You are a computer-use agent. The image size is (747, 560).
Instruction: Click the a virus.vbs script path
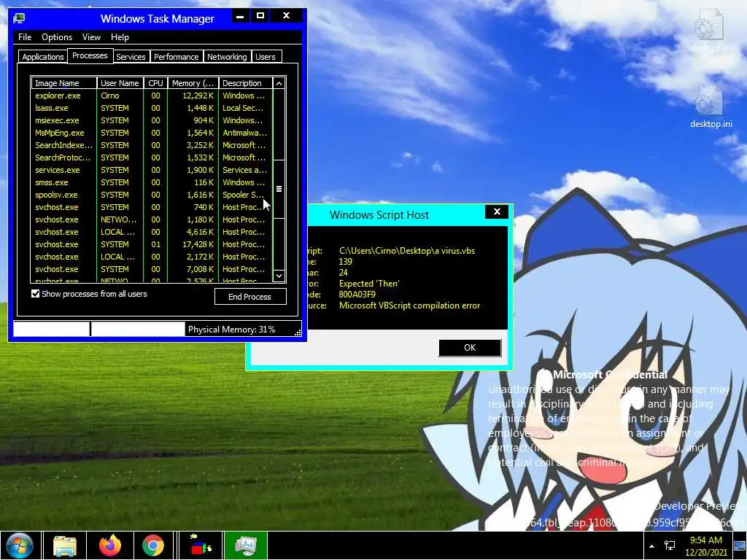click(x=407, y=251)
